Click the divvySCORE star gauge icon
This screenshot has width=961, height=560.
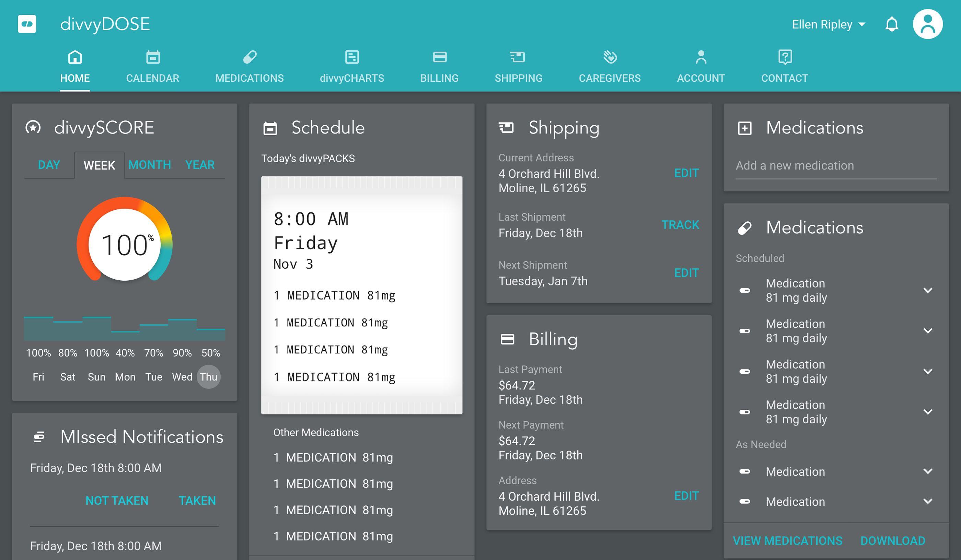[33, 127]
